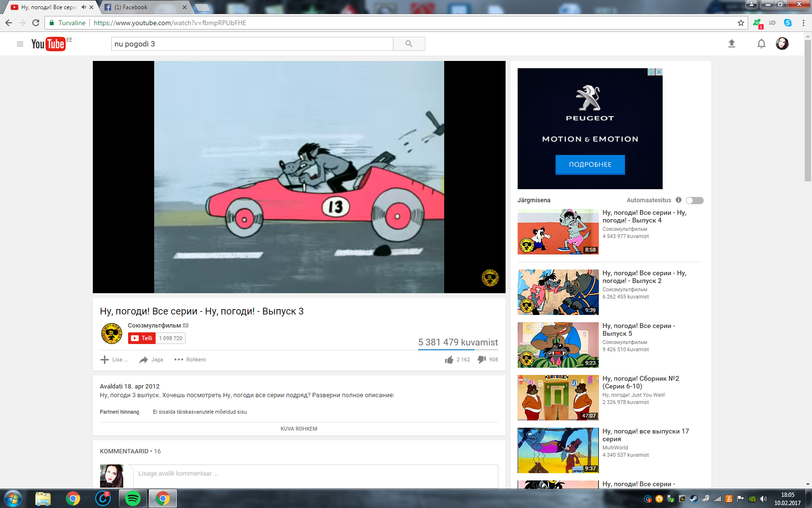
Task: Focus the Chrome address bar URL
Action: (x=170, y=23)
